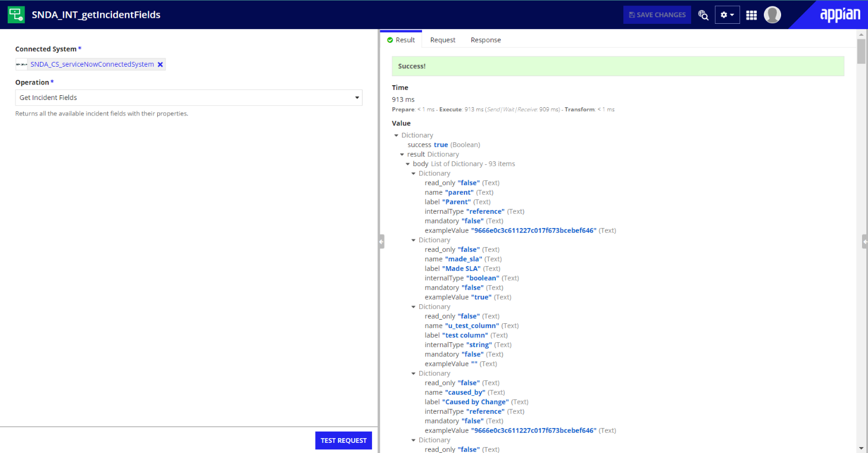Viewport: 868px width, 453px height.
Task: Select the label "Made SLA" row
Action: point(463,268)
